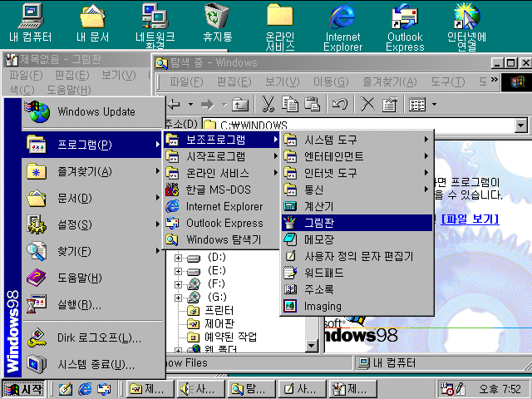Open Outlook Express desktop icon
The height and width of the screenshot is (399, 532).
405,27
